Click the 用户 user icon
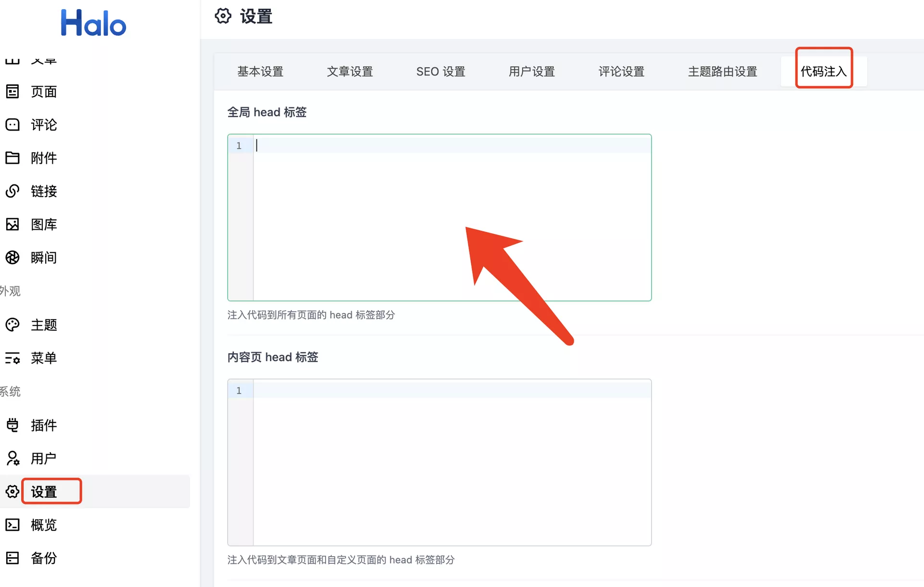 pyautogui.click(x=13, y=458)
